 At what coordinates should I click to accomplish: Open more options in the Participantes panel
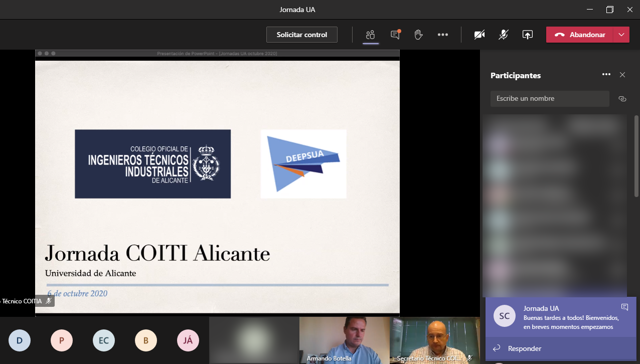point(606,75)
